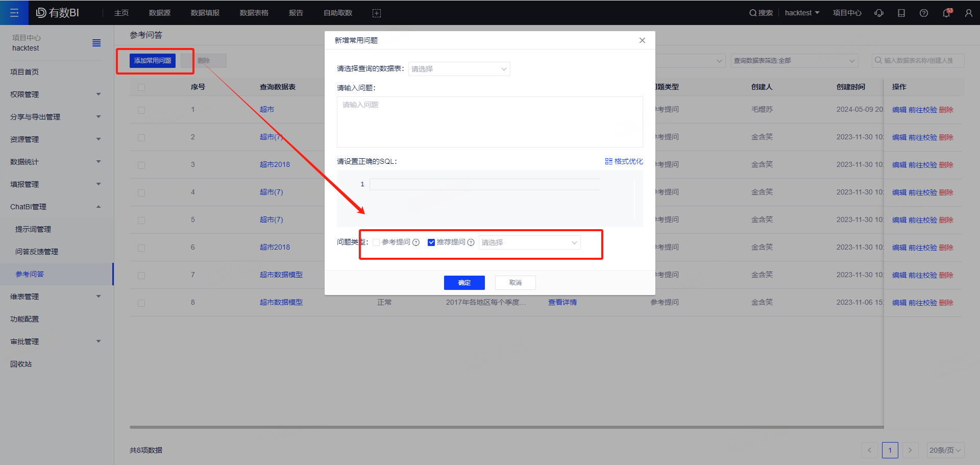Viewport: 980px width, 465px height.
Task: Open the 数据源 menu
Action: coord(160,13)
